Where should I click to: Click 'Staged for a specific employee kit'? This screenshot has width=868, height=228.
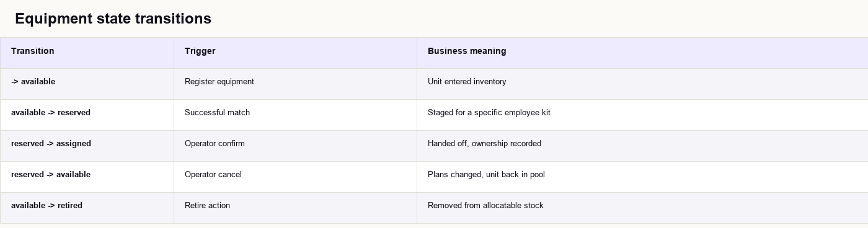tap(489, 113)
